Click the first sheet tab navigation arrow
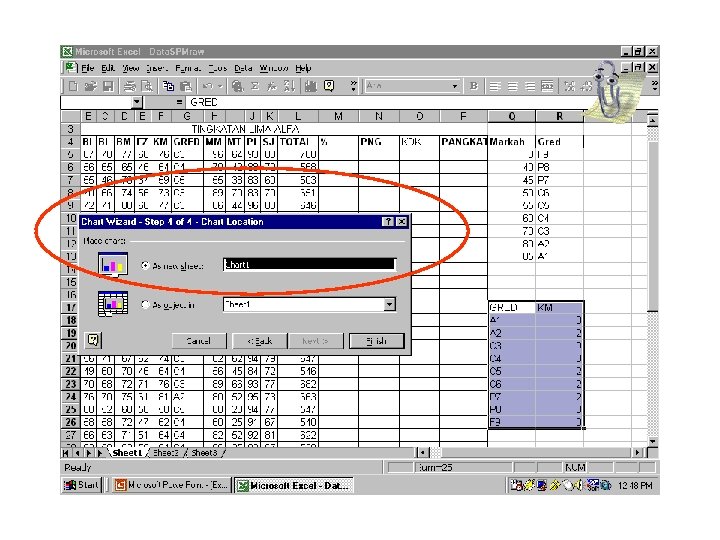This screenshot has width=720, height=540. point(66,453)
